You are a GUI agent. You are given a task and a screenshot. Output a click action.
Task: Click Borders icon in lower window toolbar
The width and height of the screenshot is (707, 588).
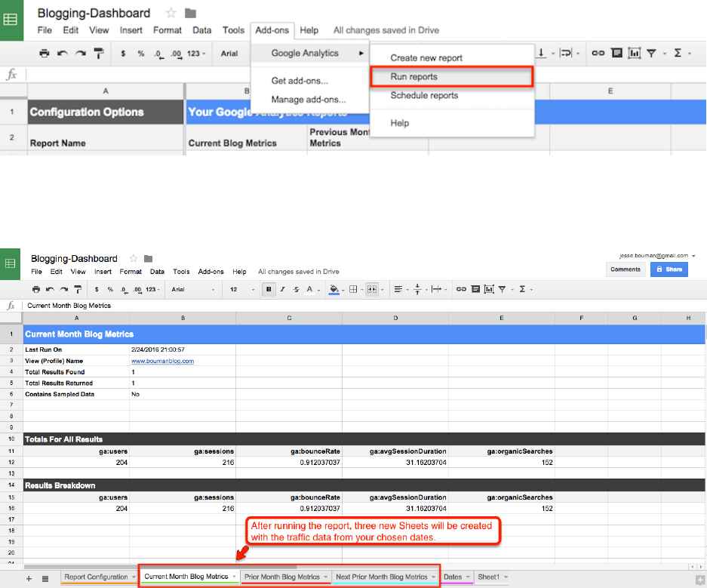[353, 290]
